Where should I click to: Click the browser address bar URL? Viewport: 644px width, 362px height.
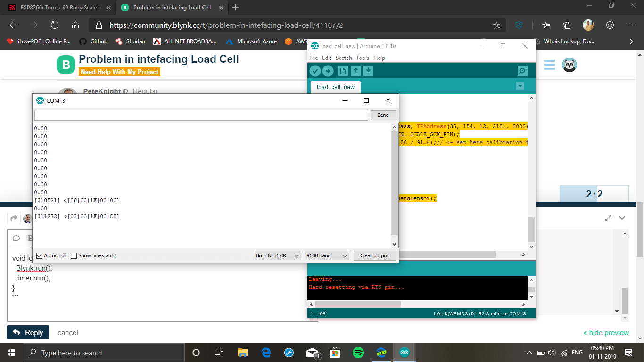point(226,25)
